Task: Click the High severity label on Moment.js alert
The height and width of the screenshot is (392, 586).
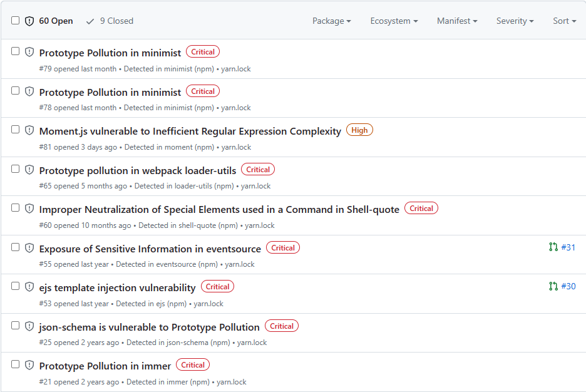Action: [359, 130]
